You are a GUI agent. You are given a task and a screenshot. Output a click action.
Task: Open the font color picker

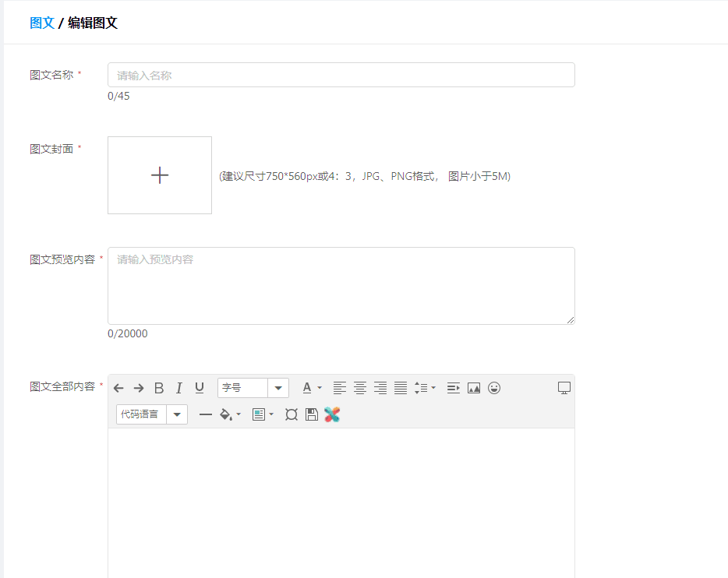click(312, 388)
